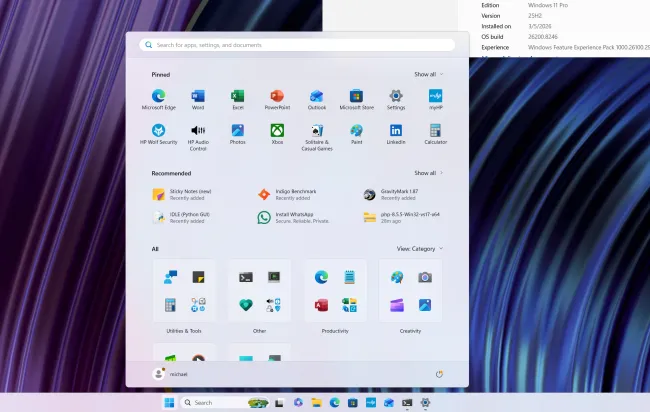This screenshot has height=412, width=650.
Task: Open the Creativity category label
Action: coord(410,331)
